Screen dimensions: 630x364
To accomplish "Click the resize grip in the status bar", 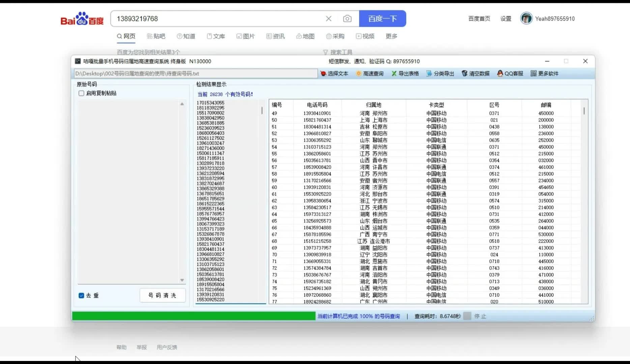I will click(592, 318).
